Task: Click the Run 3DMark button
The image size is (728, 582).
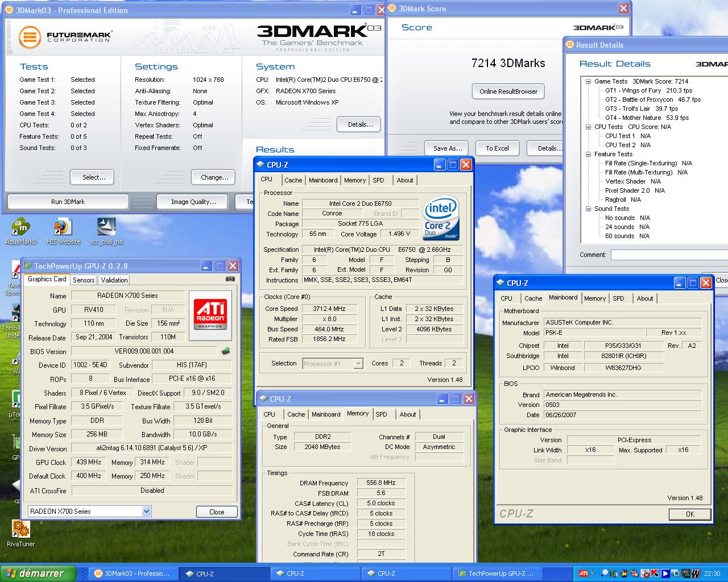Action: tap(68, 202)
